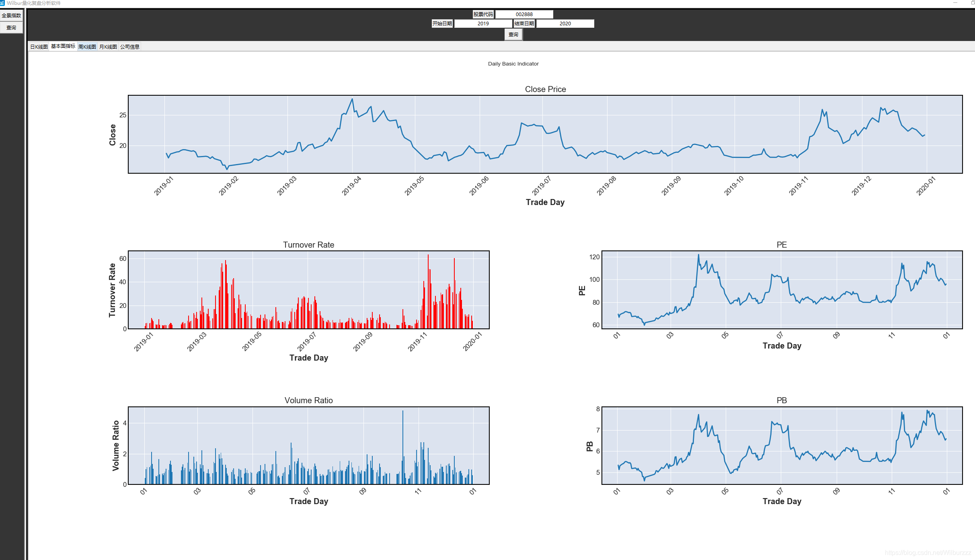975x560 pixels.
Task: Click the 结束日期 field containing 2020
Action: point(565,23)
